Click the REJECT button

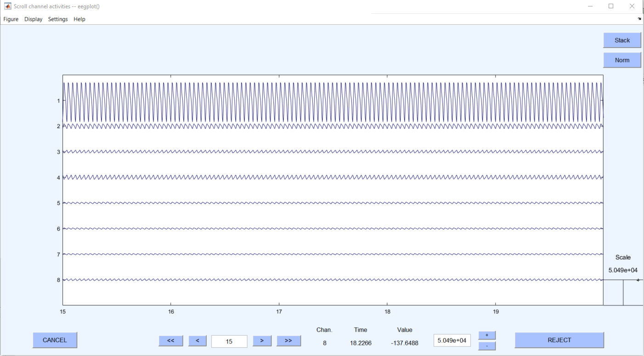point(559,340)
